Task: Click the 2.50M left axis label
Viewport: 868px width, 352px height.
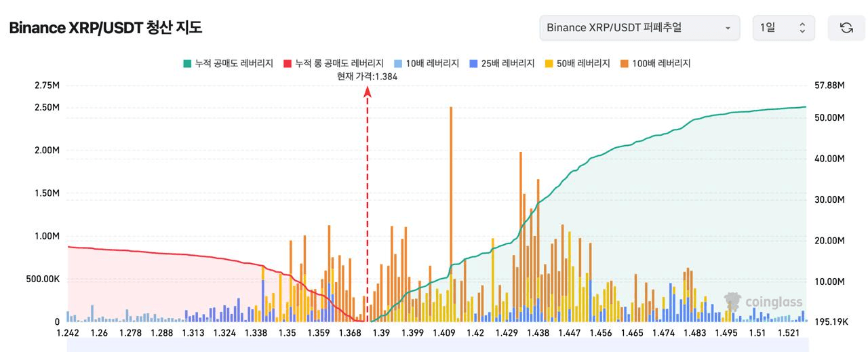Action: click(47, 108)
